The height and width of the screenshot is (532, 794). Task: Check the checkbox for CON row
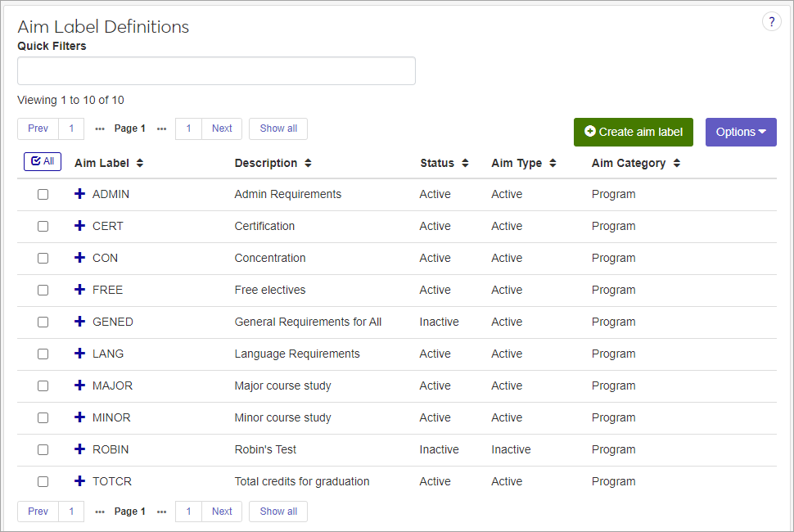tap(43, 258)
